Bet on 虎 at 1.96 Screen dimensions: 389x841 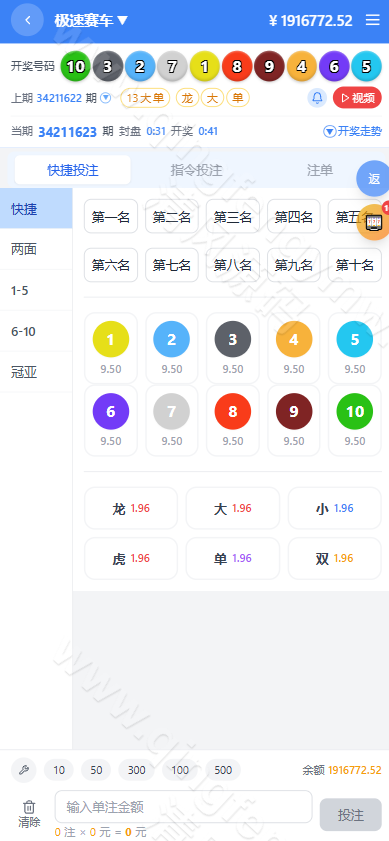coord(131,558)
